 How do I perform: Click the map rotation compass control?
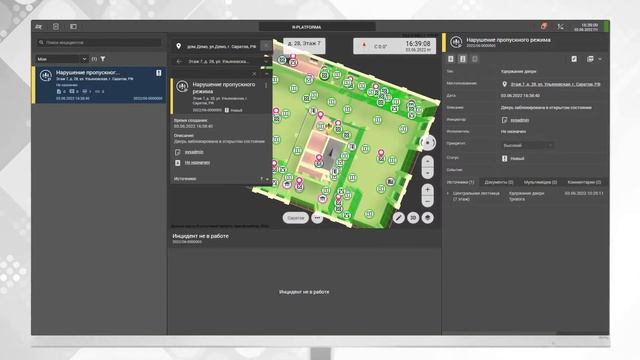427,143
